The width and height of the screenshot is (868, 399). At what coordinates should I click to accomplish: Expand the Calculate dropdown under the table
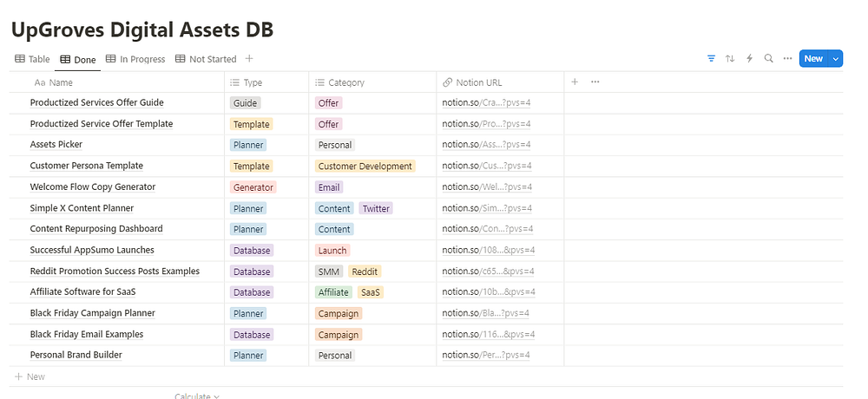(197, 396)
